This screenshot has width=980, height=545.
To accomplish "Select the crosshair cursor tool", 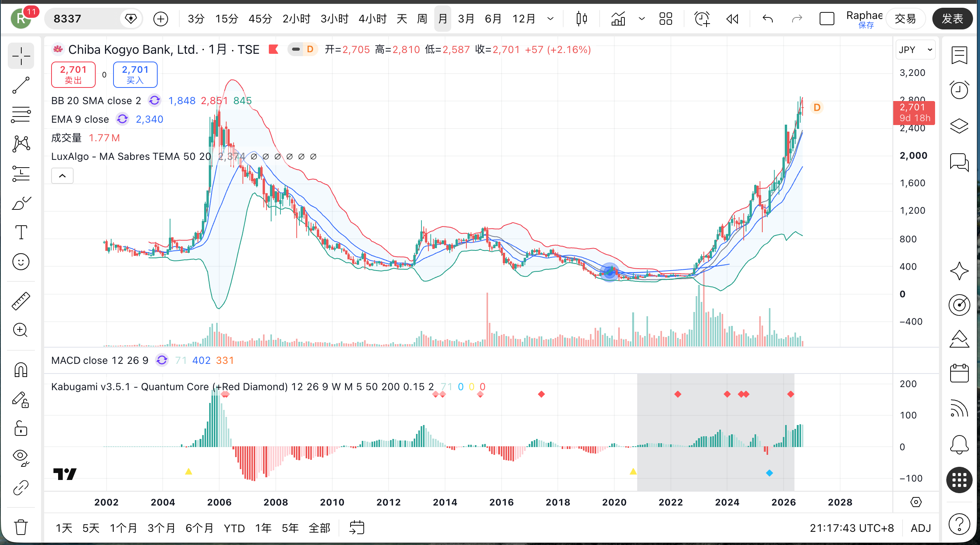I will 21,57.
